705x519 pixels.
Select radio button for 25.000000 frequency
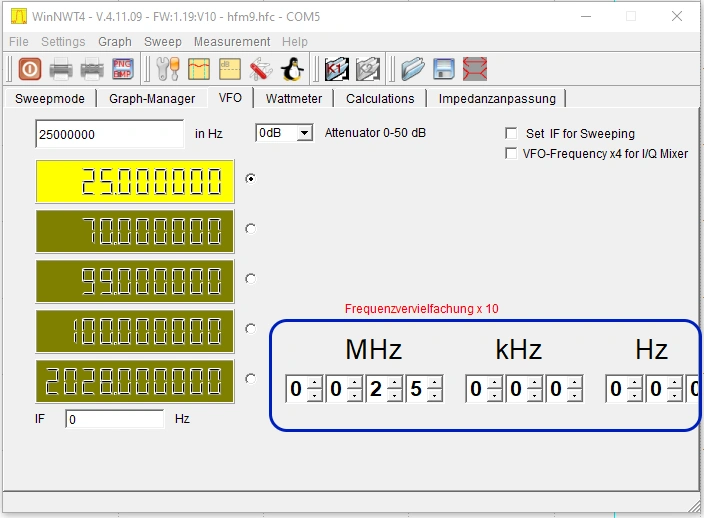pos(250,179)
